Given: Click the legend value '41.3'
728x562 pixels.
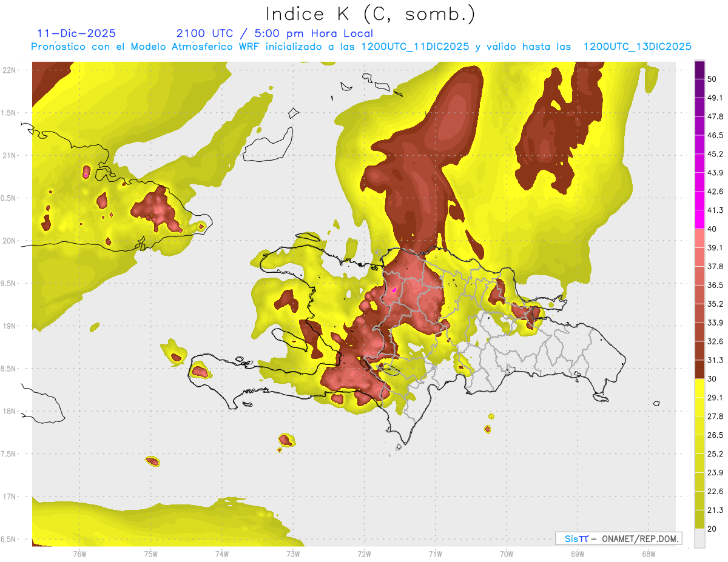Looking at the screenshot, I should pos(715,210).
